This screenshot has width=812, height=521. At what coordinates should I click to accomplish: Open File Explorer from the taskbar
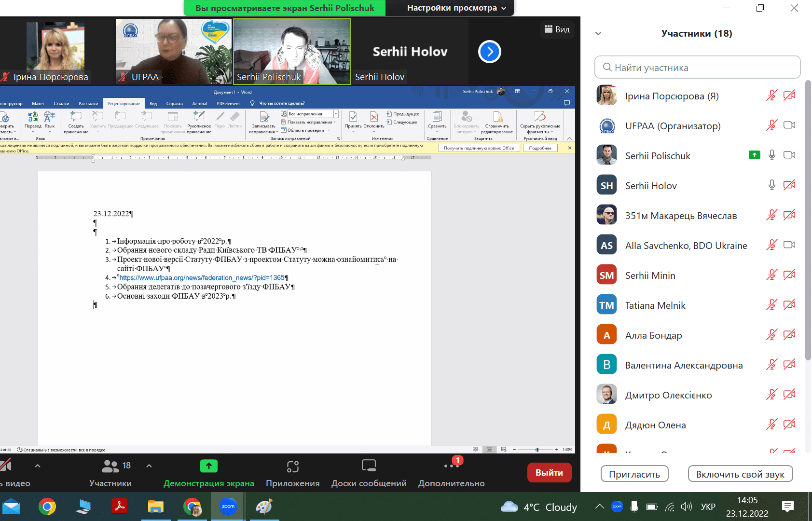(155, 507)
